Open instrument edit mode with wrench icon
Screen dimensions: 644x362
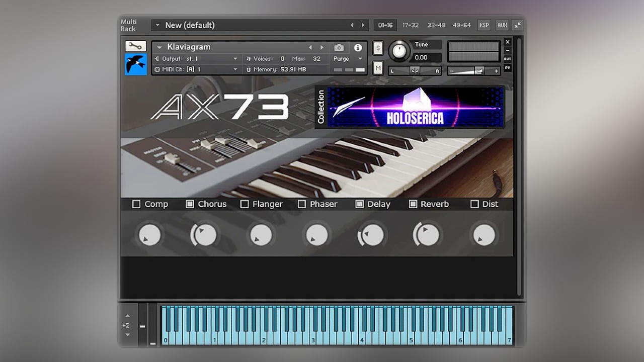(135, 46)
